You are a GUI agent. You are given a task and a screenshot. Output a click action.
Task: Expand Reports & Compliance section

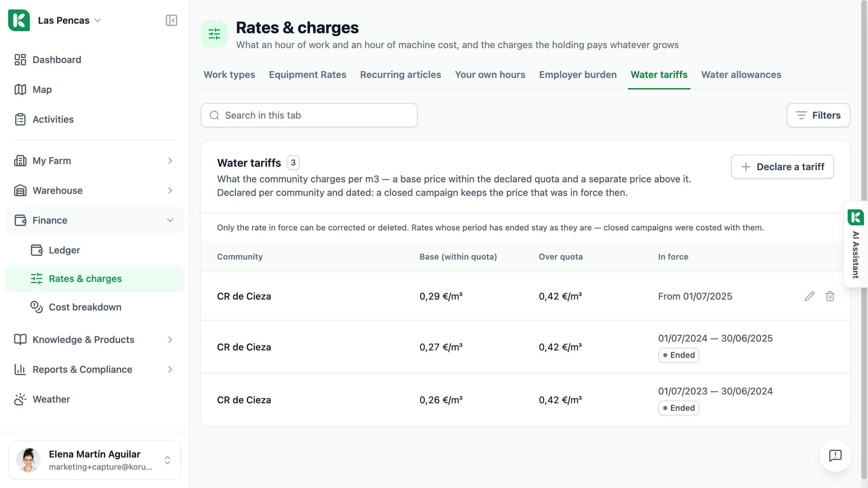tap(94, 370)
